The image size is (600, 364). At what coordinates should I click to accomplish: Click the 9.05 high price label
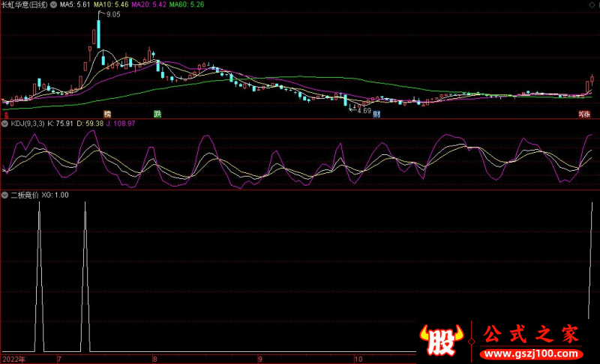[114, 15]
